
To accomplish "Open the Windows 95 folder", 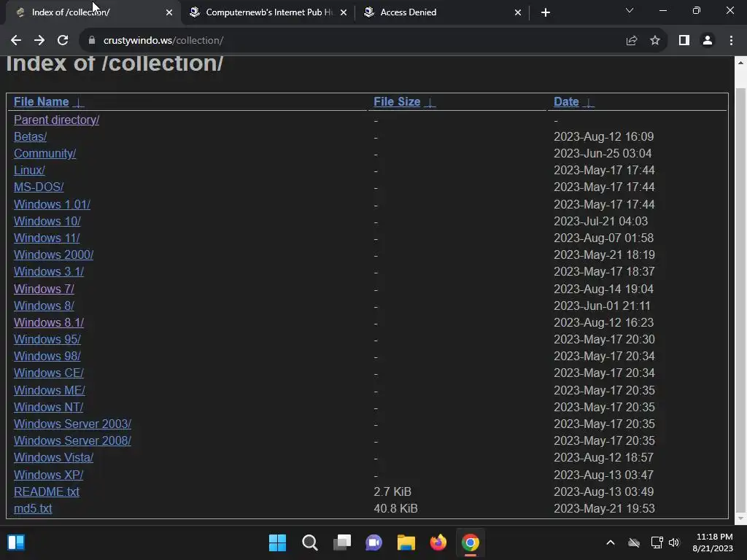I will click(x=47, y=339).
